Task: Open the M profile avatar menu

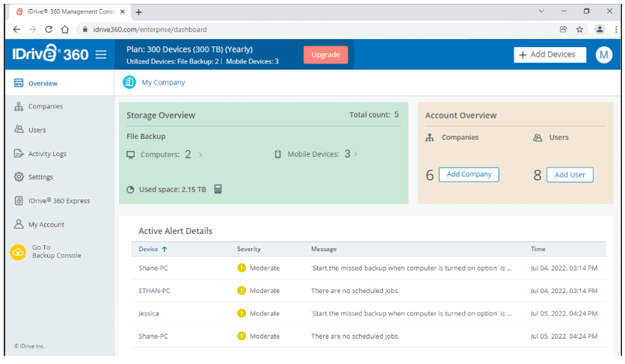Action: (603, 55)
